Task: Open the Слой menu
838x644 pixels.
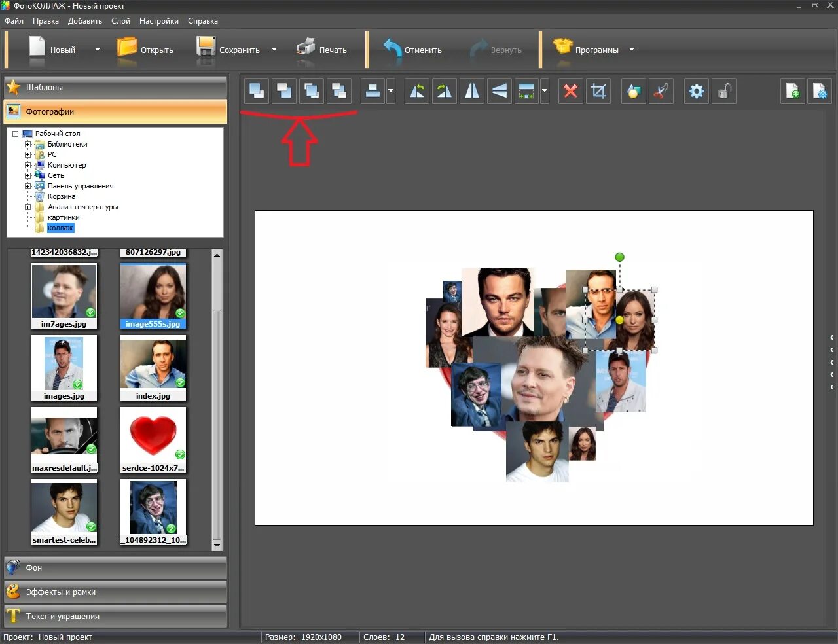Action: point(120,21)
